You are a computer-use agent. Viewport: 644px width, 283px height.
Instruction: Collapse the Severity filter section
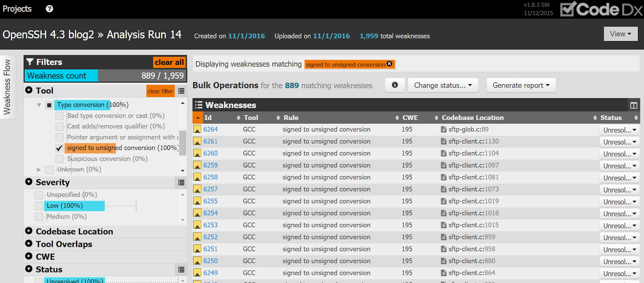pyautogui.click(x=29, y=182)
